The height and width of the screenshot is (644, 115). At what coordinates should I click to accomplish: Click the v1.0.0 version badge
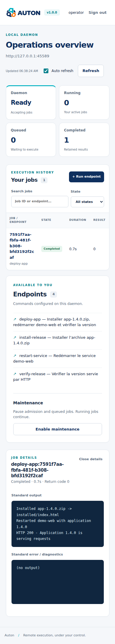tap(52, 12)
